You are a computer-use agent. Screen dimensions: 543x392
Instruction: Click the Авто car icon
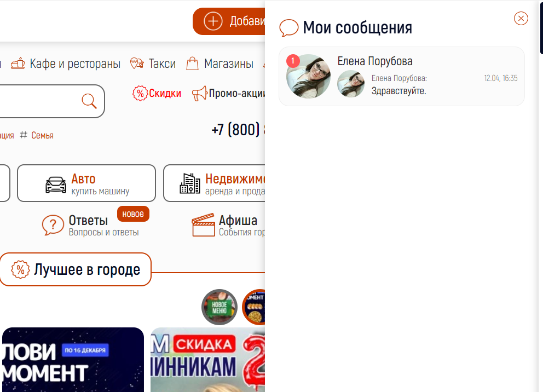[x=56, y=185]
